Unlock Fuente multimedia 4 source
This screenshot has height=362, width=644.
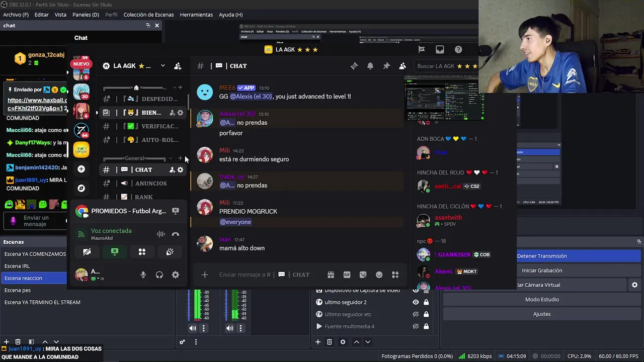[426, 326]
